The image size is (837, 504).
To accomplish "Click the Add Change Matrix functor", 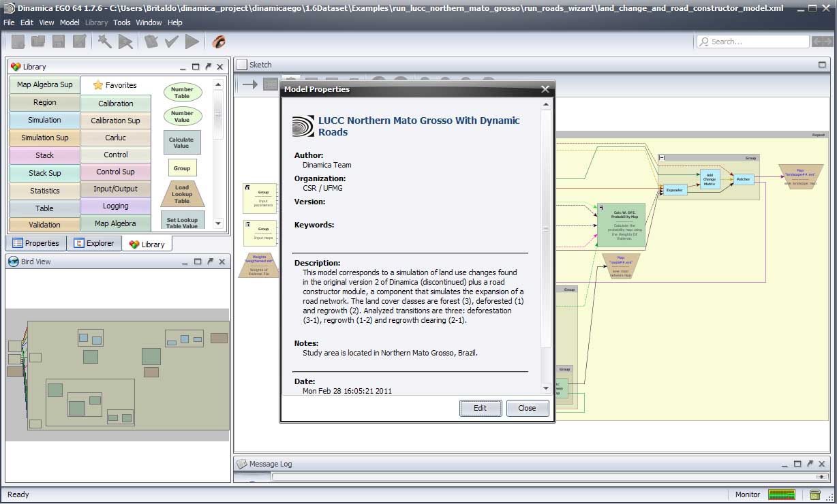I will pyautogui.click(x=710, y=180).
